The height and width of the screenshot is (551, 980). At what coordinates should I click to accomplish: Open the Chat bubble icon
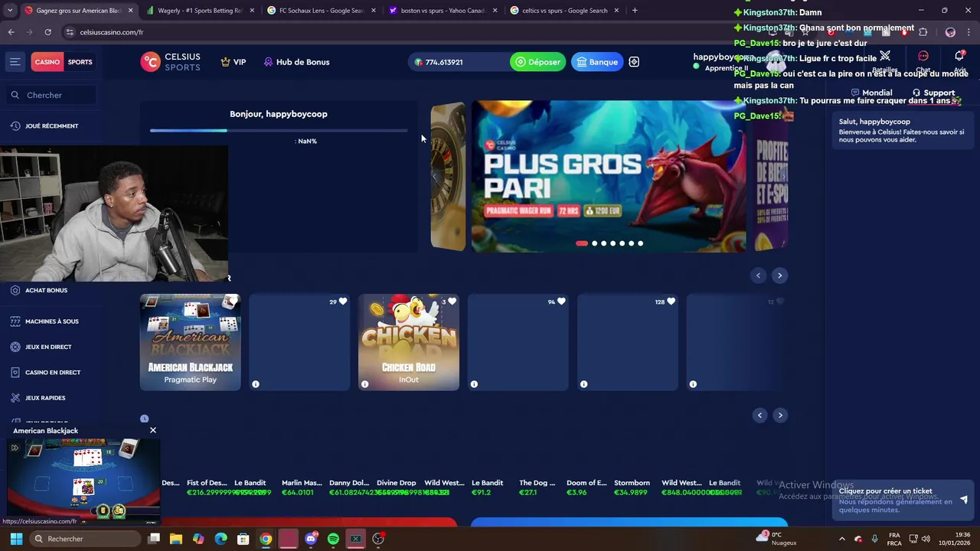923,57
